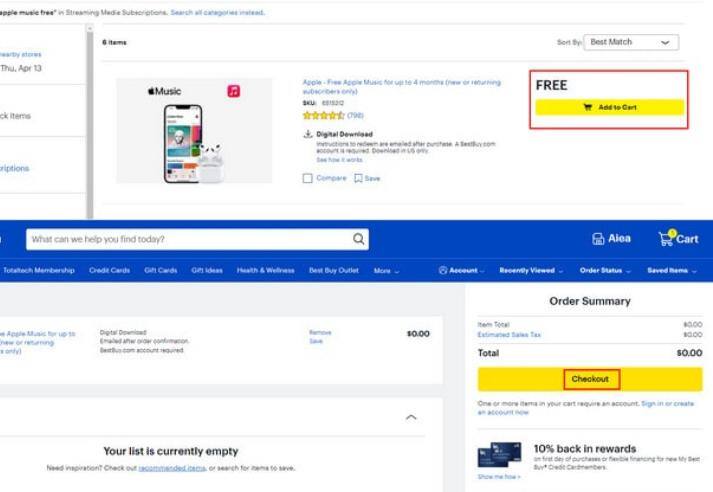Click the Estimated Sales Tax link

coord(509,335)
